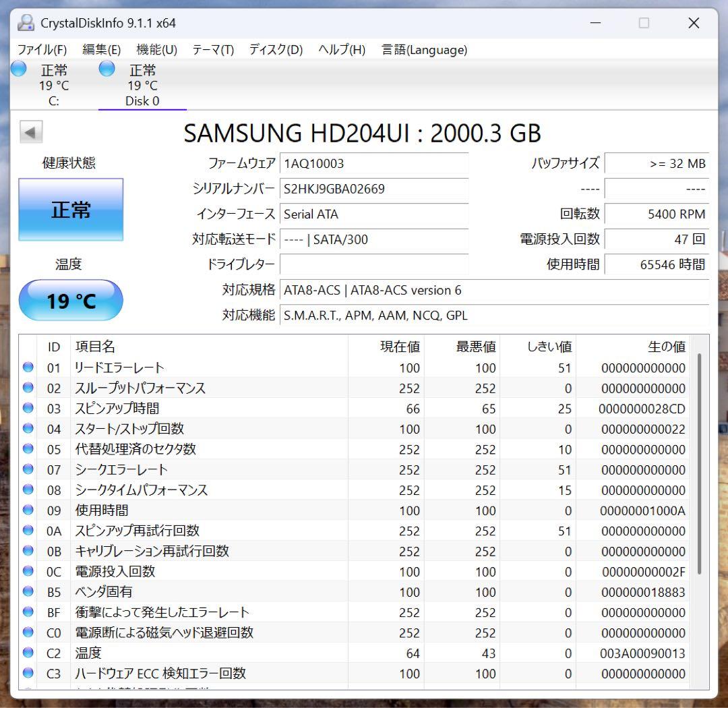Image resolution: width=728 pixels, height=708 pixels.
Task: Click the 19 °C temperature display
Action: click(x=71, y=301)
